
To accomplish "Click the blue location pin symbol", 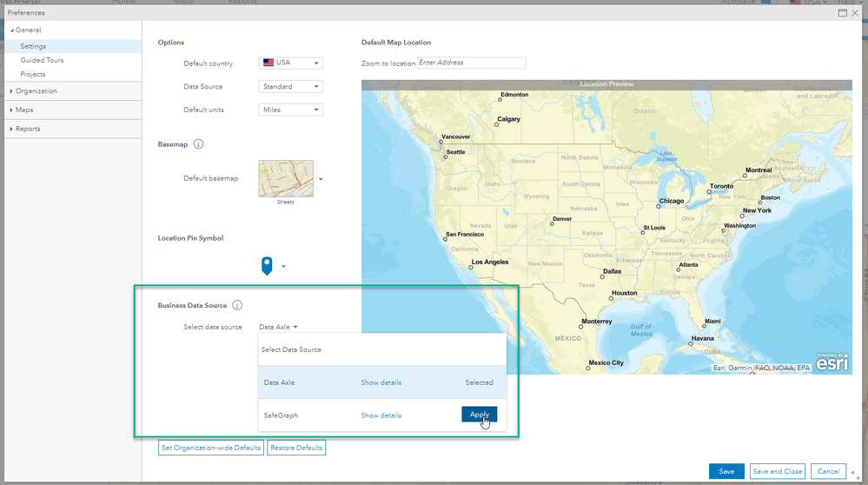I will pos(267,266).
